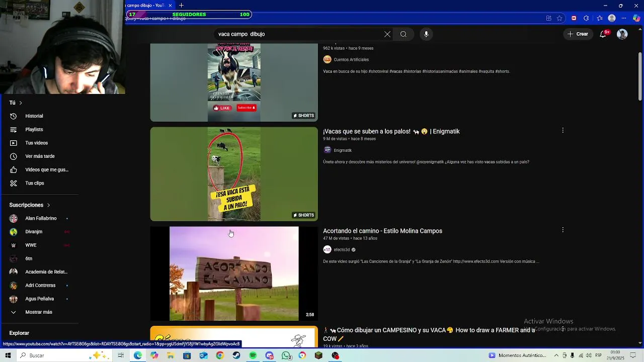Expand the Tú section chevron
The width and height of the screenshot is (644, 362).
pyautogui.click(x=21, y=103)
